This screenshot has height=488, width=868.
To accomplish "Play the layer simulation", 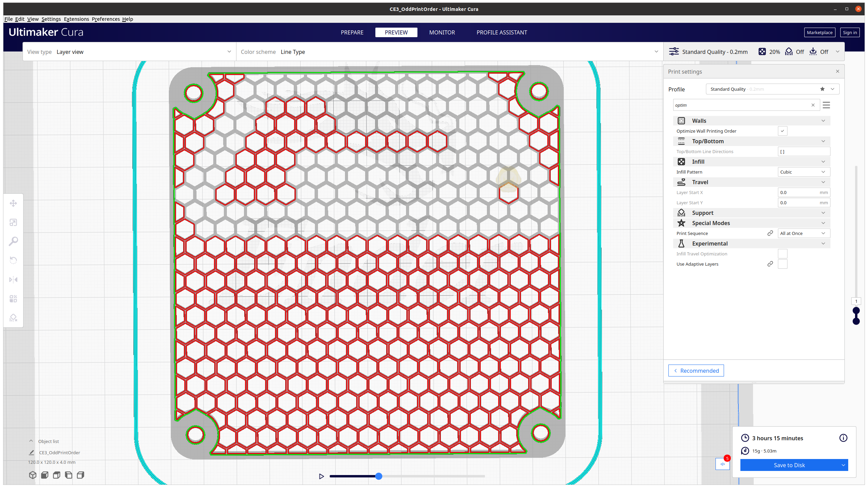I will pos(321,476).
